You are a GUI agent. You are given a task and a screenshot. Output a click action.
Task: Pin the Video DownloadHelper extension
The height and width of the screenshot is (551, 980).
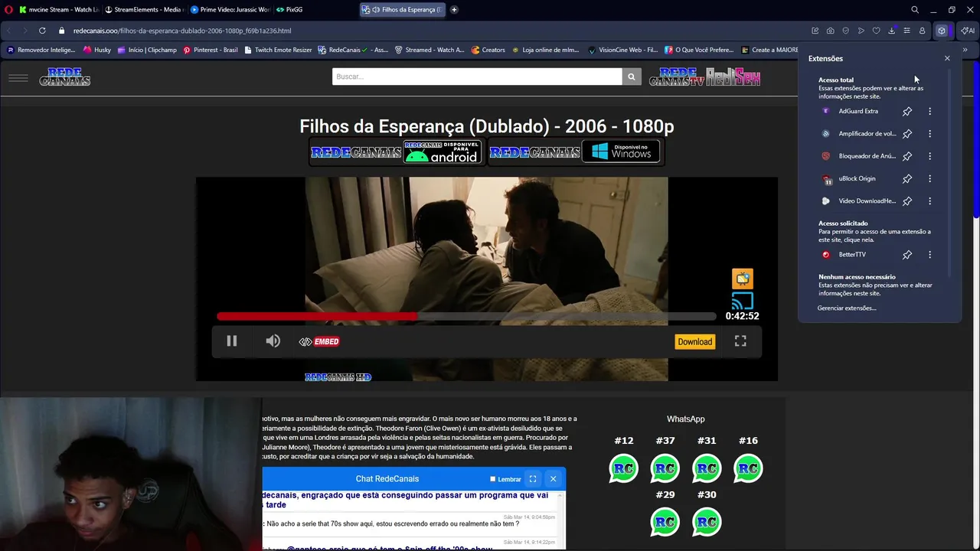coord(907,201)
